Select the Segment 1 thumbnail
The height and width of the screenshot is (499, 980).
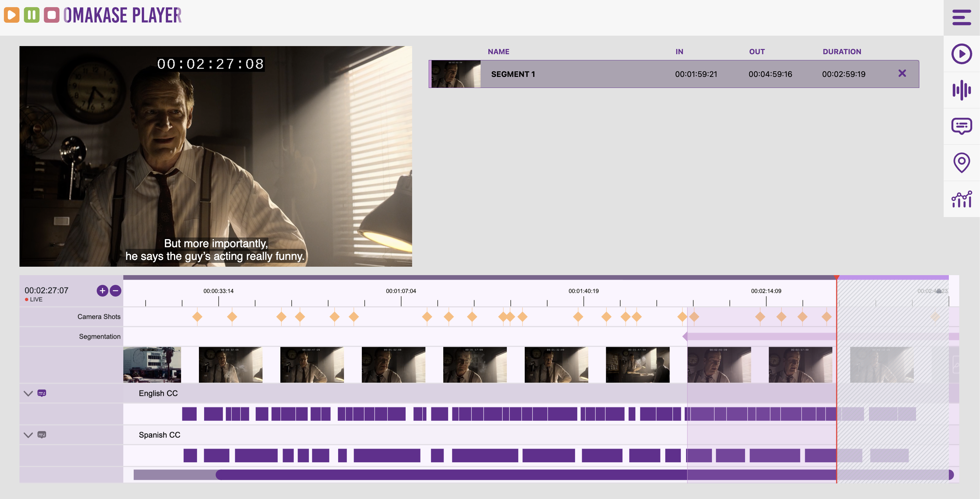coord(456,74)
